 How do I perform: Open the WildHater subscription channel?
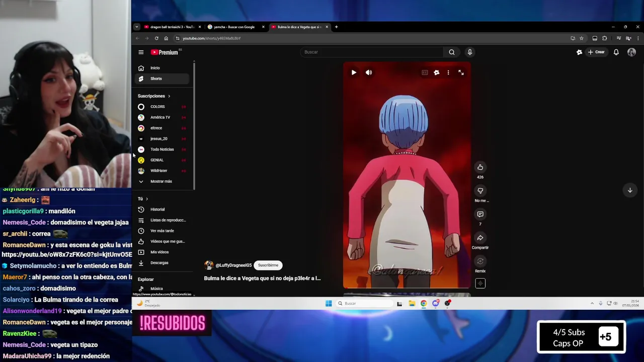[162, 170]
